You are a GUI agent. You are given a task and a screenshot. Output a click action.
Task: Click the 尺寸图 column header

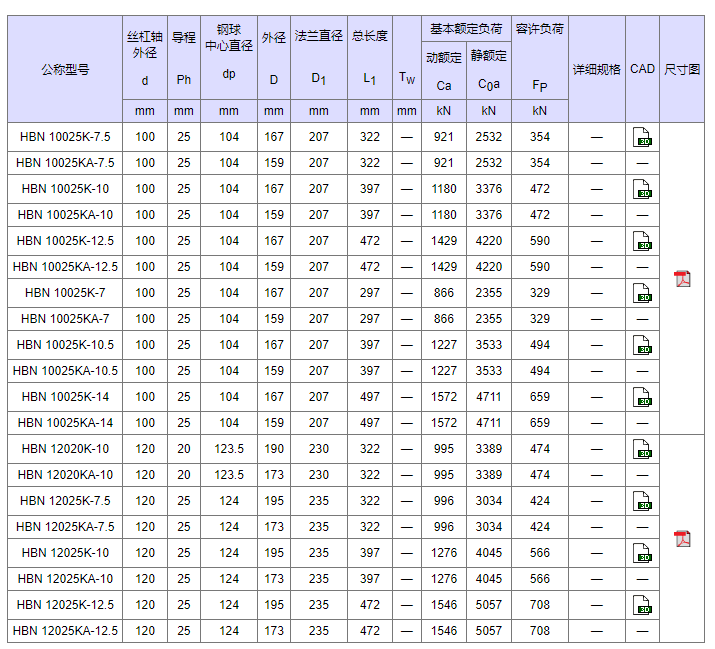(682, 70)
